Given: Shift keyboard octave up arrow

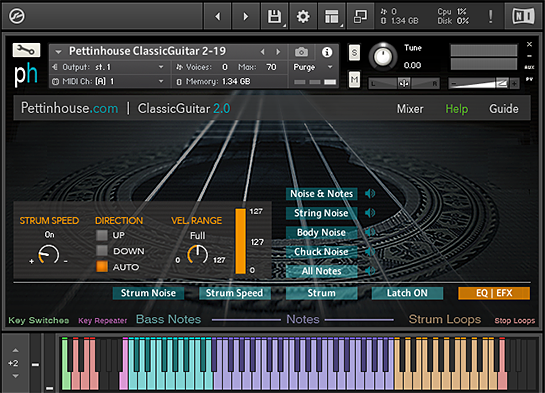Looking at the screenshot, I should tap(16, 350).
